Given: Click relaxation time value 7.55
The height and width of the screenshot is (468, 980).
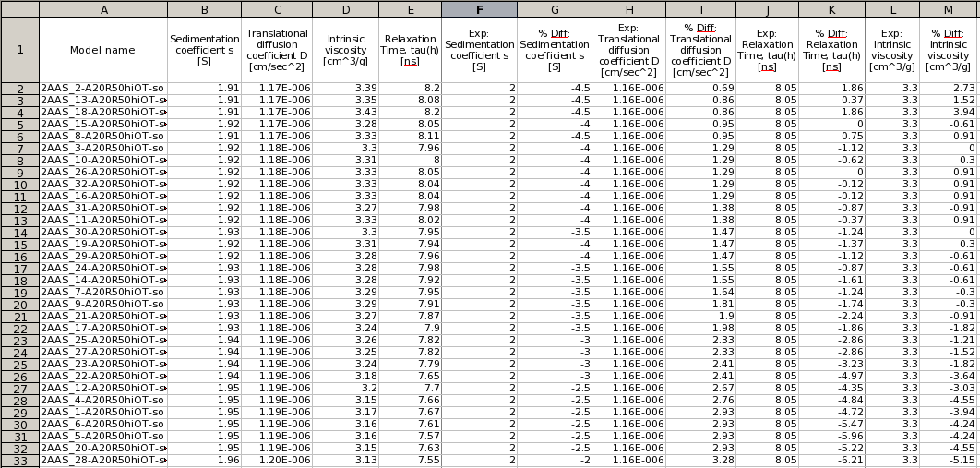Looking at the screenshot, I should (x=410, y=461).
